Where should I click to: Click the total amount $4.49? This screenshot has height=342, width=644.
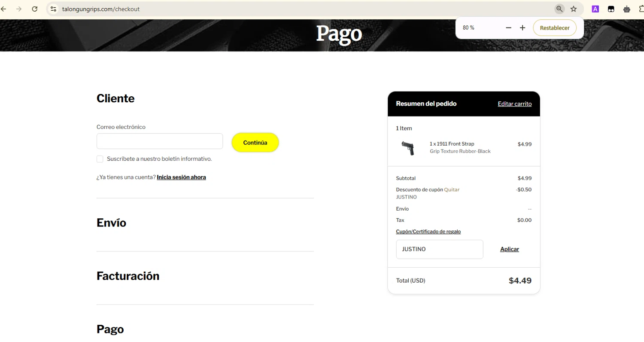tap(520, 281)
